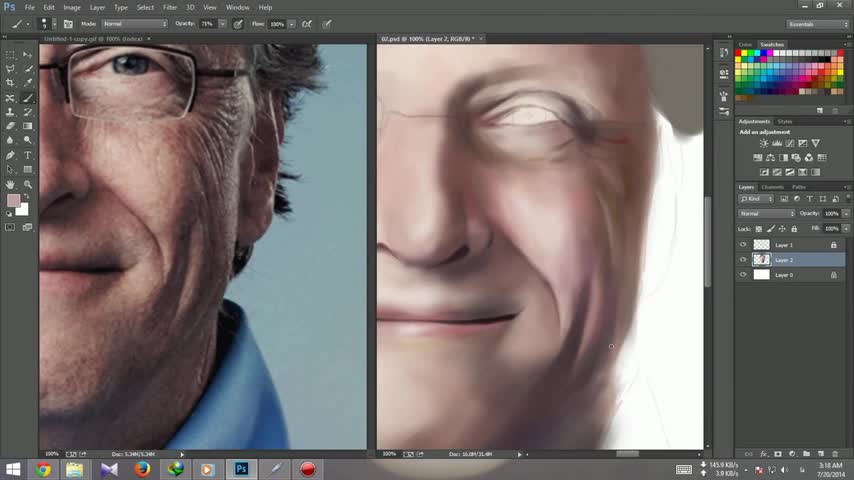Reset default foreground and background colors

(9, 214)
